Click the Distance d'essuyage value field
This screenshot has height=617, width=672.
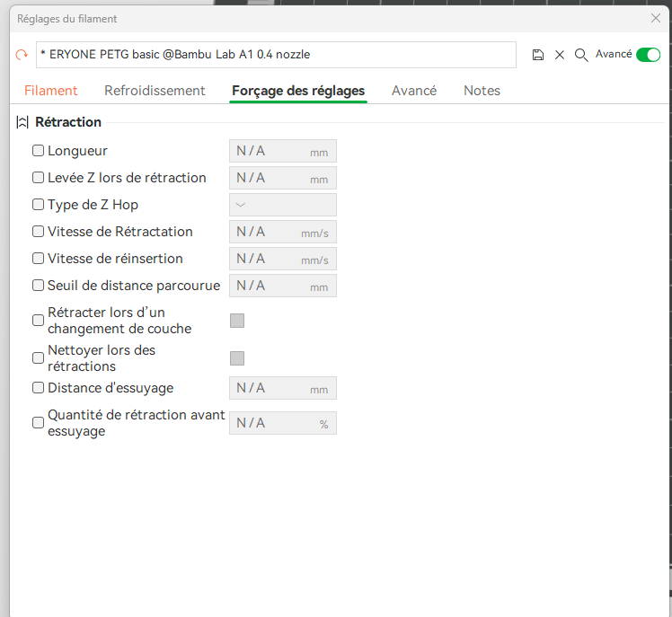pos(283,388)
